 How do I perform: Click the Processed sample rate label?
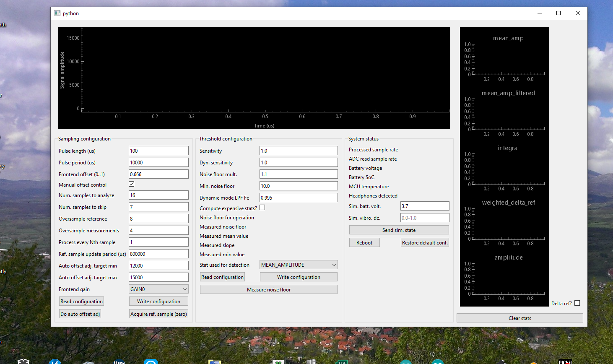point(373,150)
